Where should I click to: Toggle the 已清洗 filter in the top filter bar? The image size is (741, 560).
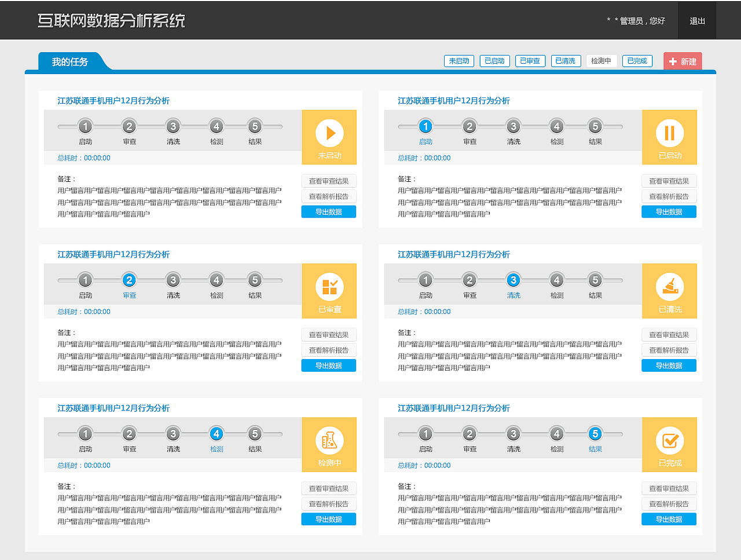566,61
